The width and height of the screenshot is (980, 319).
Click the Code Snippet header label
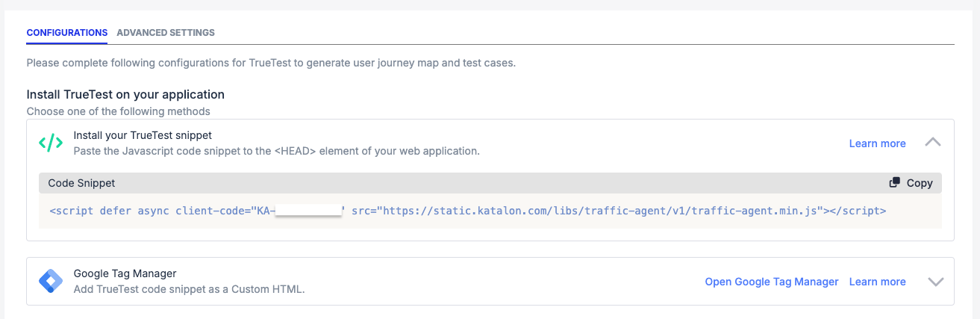[81, 183]
